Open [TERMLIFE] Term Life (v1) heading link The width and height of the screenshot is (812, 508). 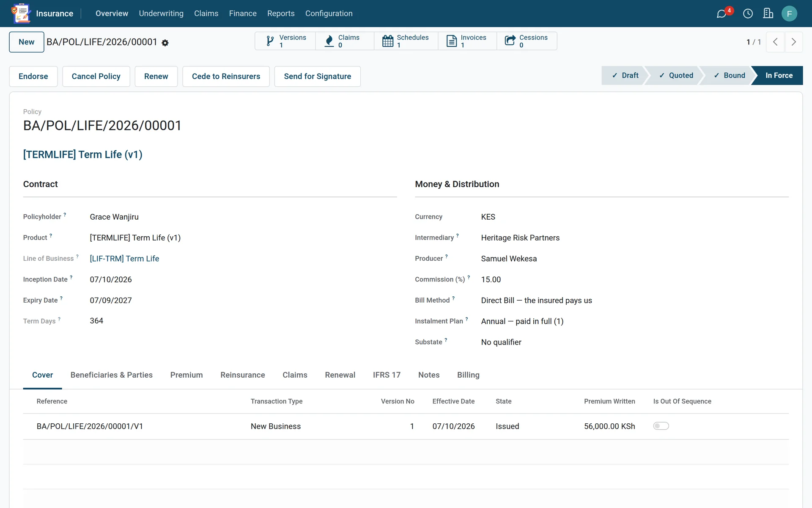point(83,155)
